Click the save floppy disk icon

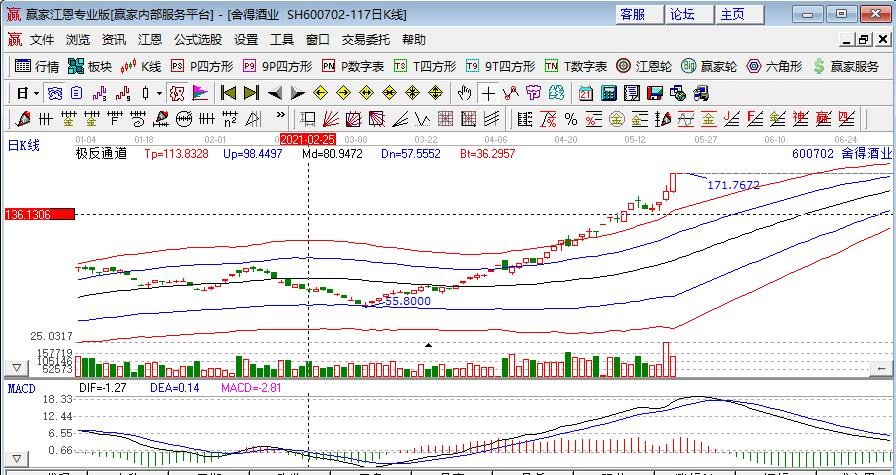pyautogui.click(x=655, y=93)
